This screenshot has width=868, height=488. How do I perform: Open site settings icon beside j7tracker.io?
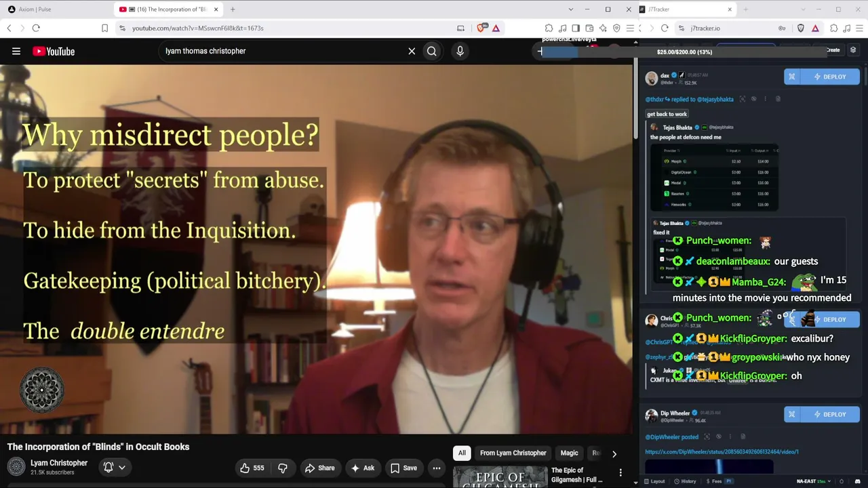tap(682, 28)
